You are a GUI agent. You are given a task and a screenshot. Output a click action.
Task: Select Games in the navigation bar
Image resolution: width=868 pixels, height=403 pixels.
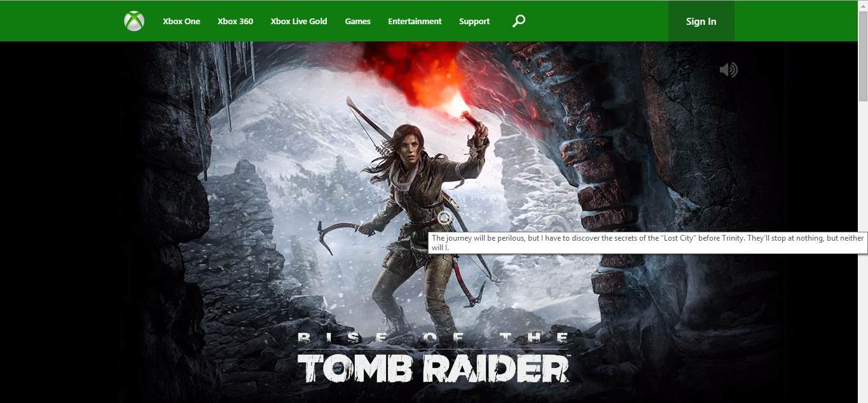(x=357, y=21)
